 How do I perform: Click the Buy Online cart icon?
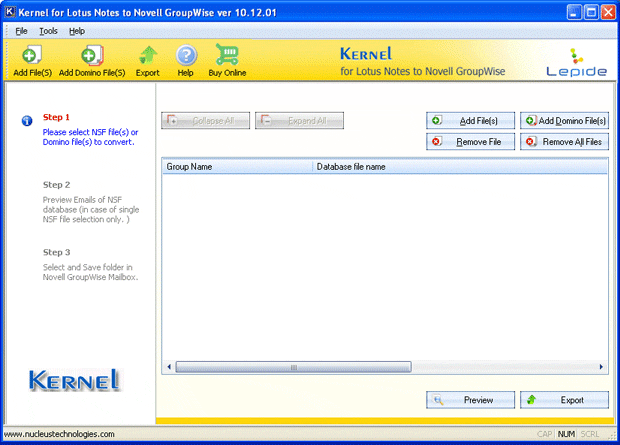tap(227, 57)
